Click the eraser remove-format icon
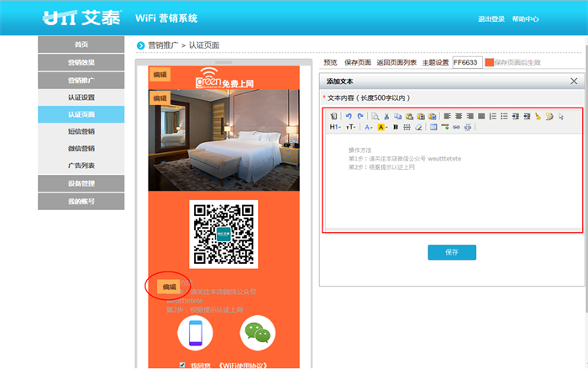The image size is (588, 374). tap(418, 127)
